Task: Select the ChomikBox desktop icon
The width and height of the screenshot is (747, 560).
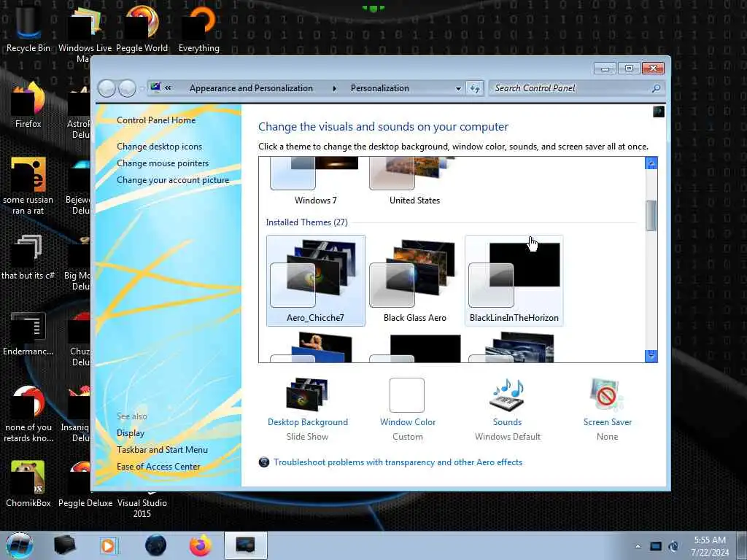Action: pyautogui.click(x=28, y=484)
